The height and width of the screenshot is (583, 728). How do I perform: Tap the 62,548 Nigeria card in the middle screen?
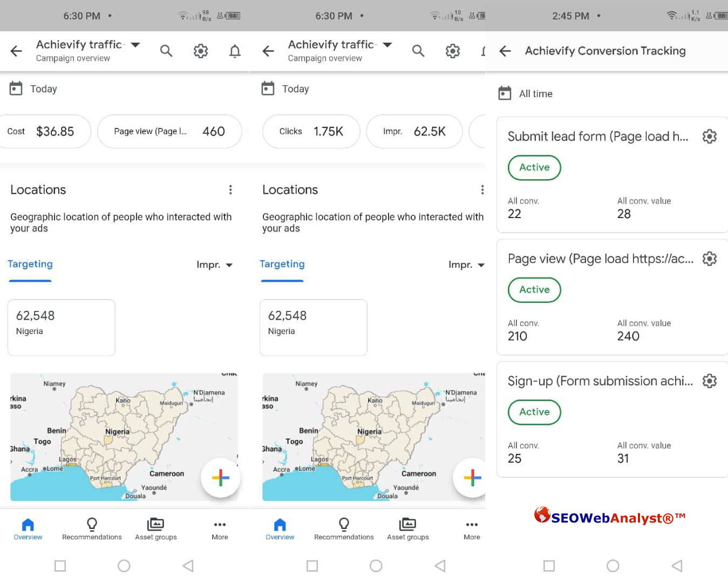click(x=314, y=327)
